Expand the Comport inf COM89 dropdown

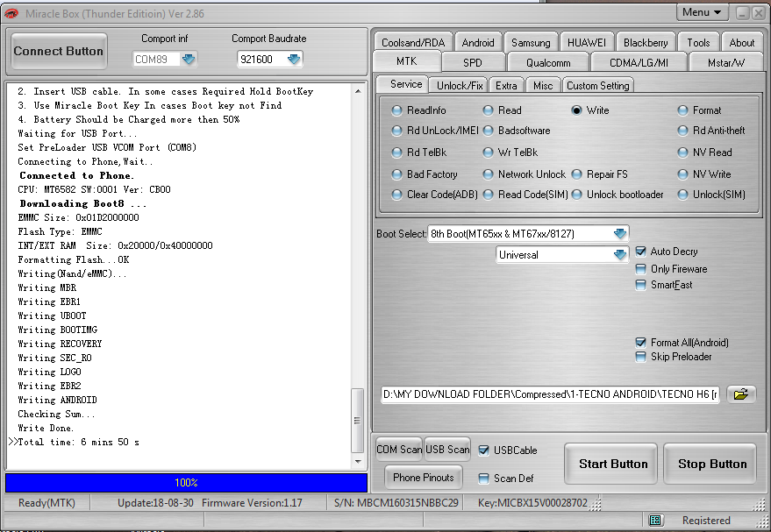[x=189, y=60]
